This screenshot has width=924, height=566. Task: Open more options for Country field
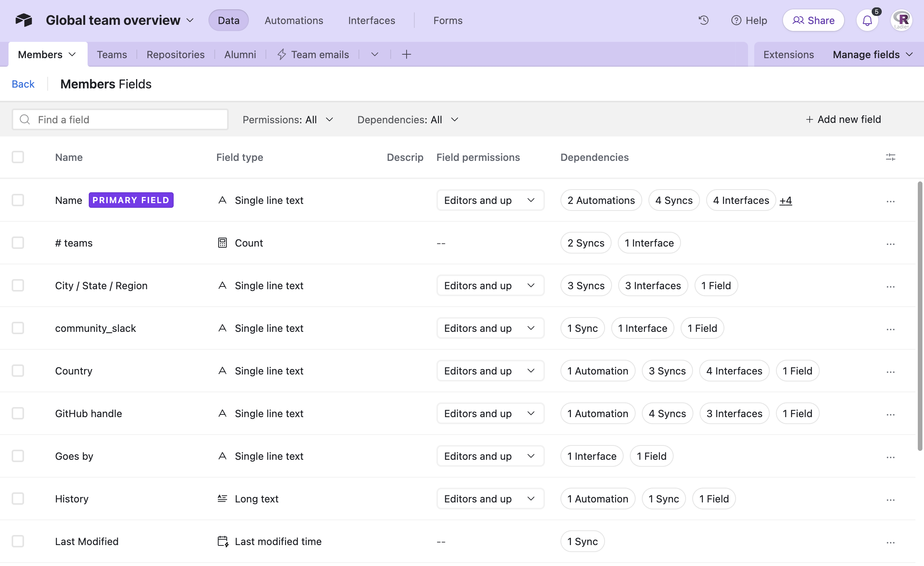[x=890, y=372]
